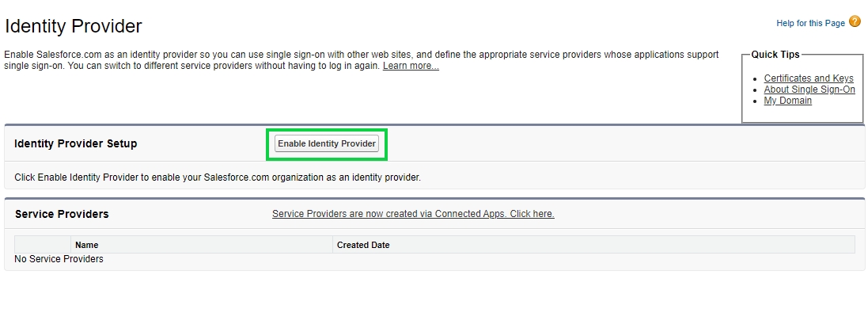The height and width of the screenshot is (309, 868).
Task: Go to My Domain quick tip
Action: point(788,101)
